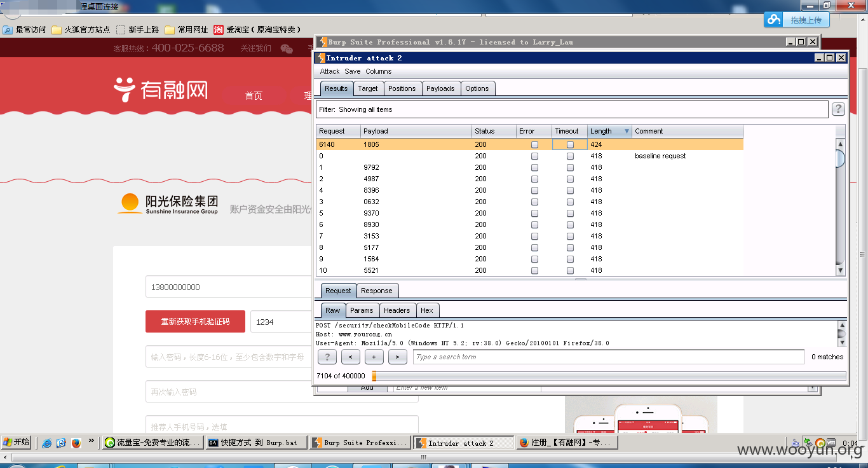Toggle Timeout checkbox for payload 9370 row
Screen dimensions: 868x468
click(570, 213)
